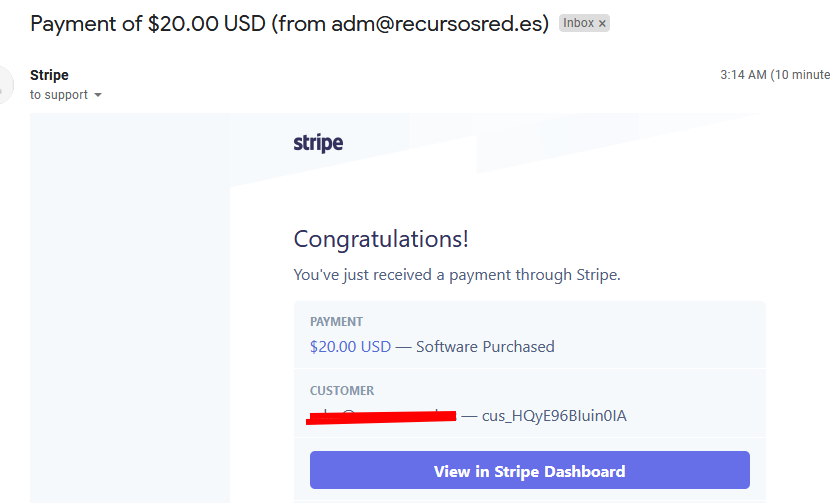Screen dimensions: 830x503
Task: Remove the Inbox label with its x
Action: tap(602, 23)
